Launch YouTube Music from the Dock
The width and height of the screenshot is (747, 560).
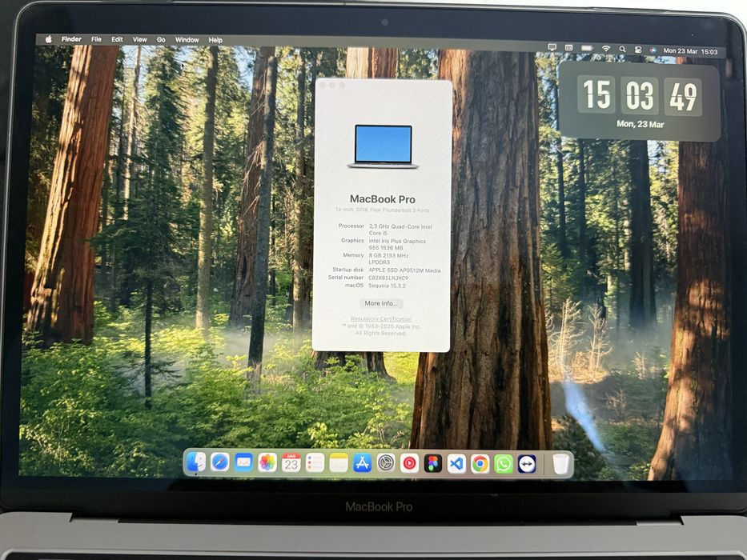[409, 463]
